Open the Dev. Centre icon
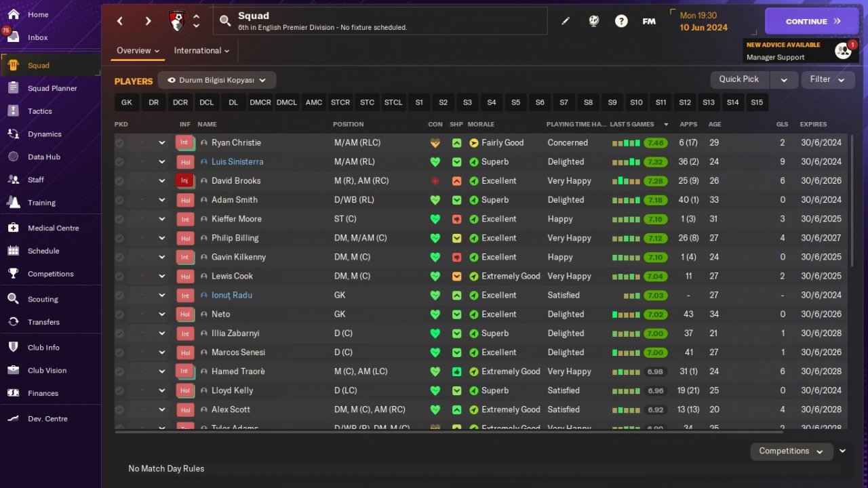This screenshot has height=488, width=868. tap(13, 419)
